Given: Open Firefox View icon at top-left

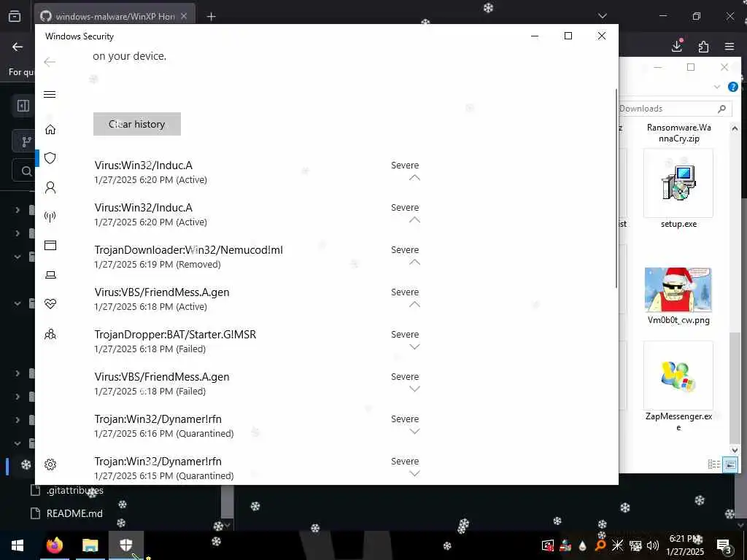Looking at the screenshot, I should pos(15,16).
